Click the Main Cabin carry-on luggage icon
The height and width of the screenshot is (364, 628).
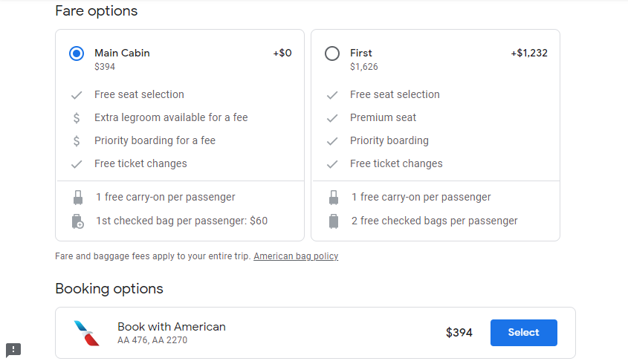(x=78, y=198)
